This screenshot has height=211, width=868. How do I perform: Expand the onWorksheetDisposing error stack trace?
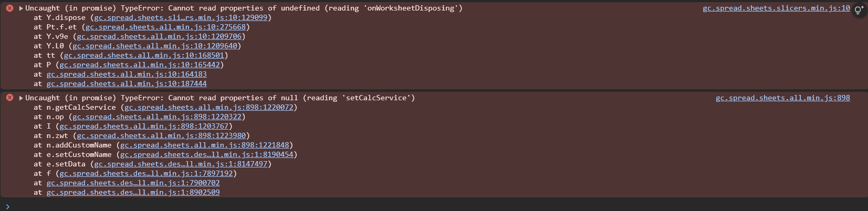(x=21, y=8)
